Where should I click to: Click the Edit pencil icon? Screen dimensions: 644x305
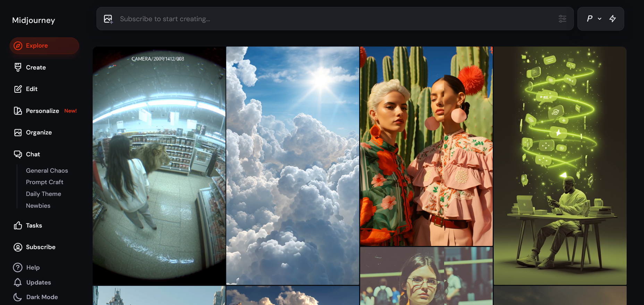(x=18, y=89)
